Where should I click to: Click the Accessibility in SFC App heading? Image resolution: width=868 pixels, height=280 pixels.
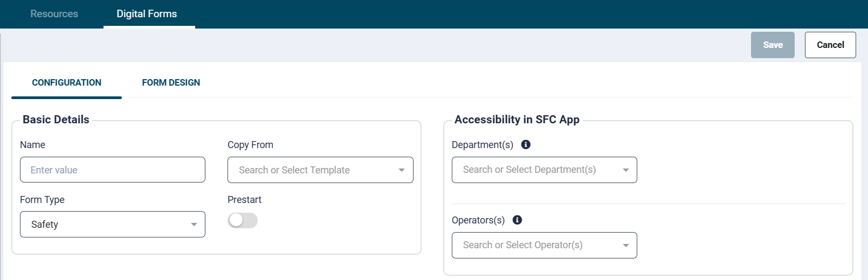(516, 120)
